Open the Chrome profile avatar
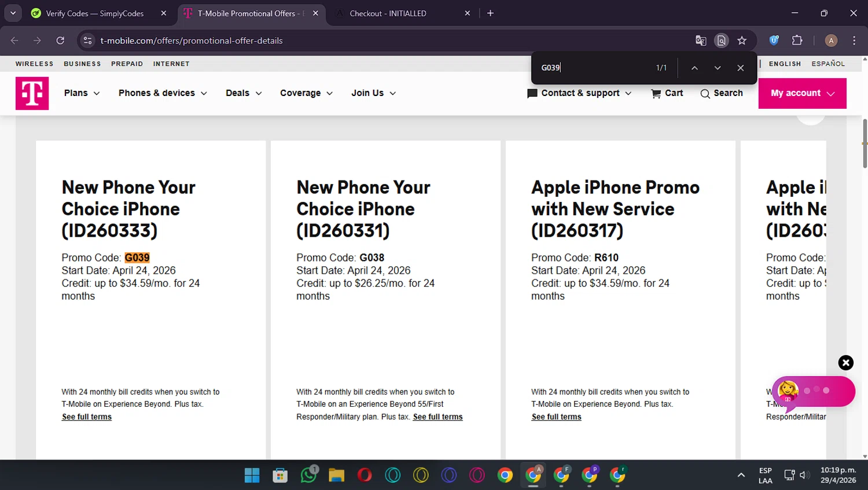 831,40
